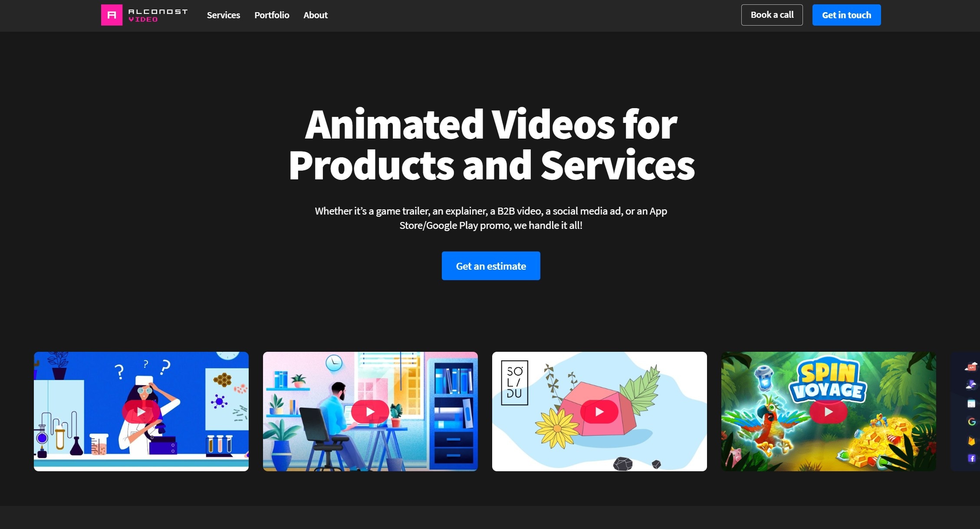Go to the About page
This screenshot has width=980, height=529.
316,15
